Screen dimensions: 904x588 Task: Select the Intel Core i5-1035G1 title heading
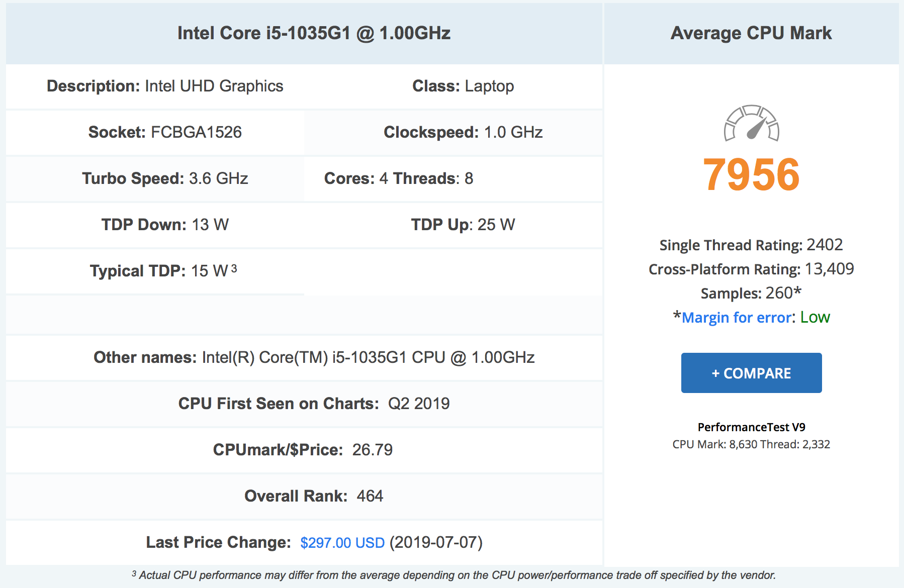[314, 33]
